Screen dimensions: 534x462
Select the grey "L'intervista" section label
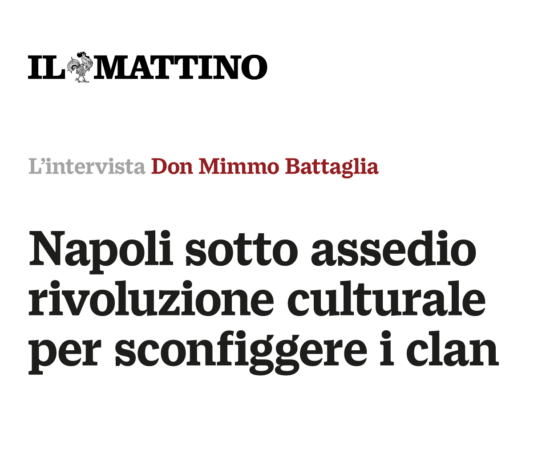point(87,166)
